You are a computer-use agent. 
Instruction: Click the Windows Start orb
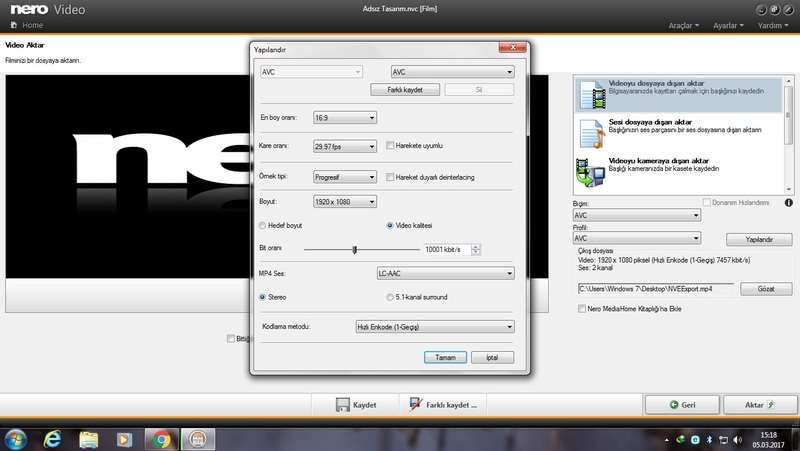[15, 439]
